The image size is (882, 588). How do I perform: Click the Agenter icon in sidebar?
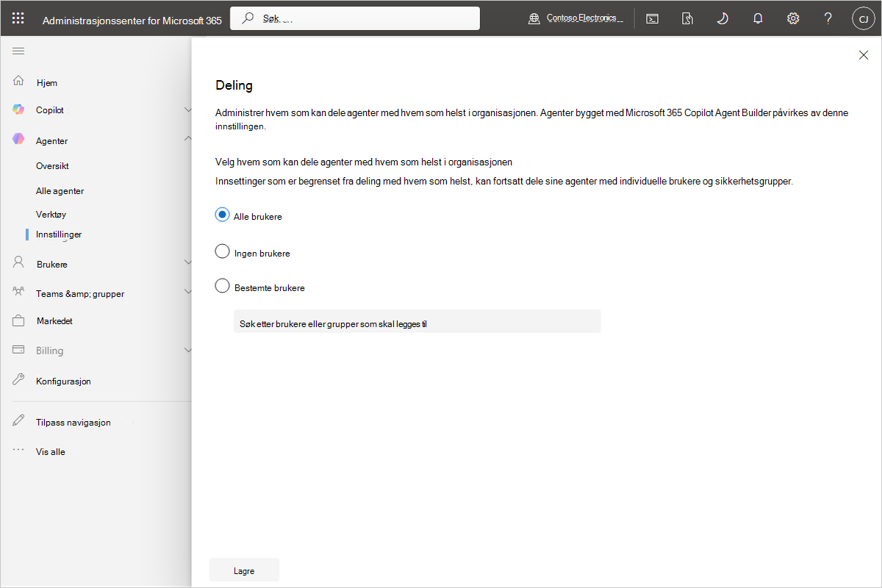click(x=18, y=139)
